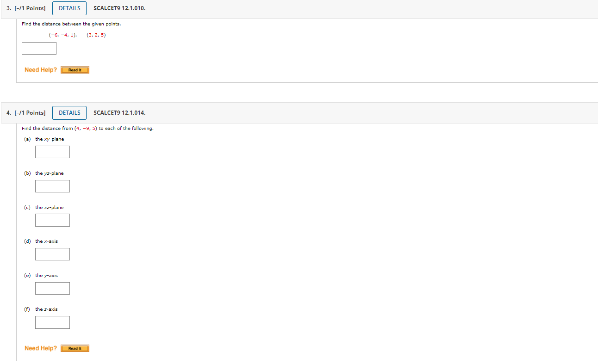Click the '3. [-/1 Points]' label
This screenshot has height=364, width=598.
coord(26,8)
